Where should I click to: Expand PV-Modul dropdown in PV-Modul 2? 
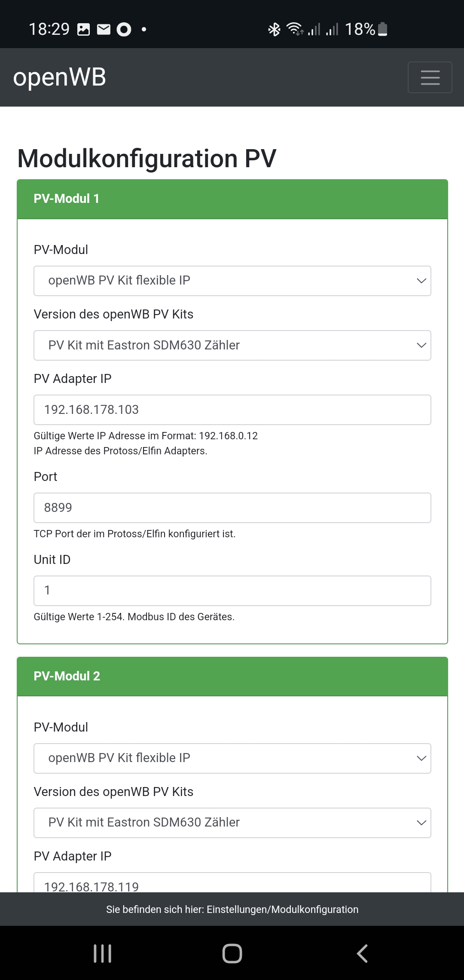(232, 758)
